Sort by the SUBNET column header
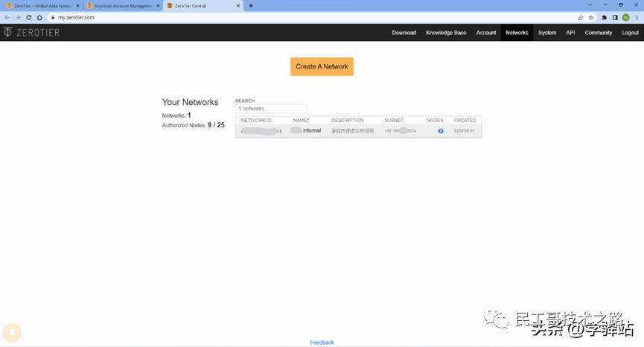Viewport: 644px width, 347px height. pos(394,121)
